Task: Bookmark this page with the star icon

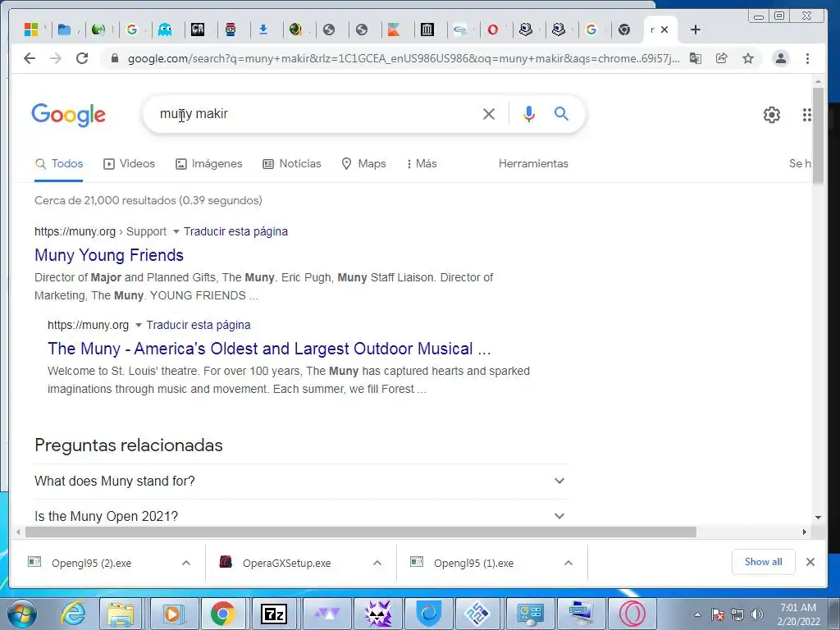Action: [748, 58]
